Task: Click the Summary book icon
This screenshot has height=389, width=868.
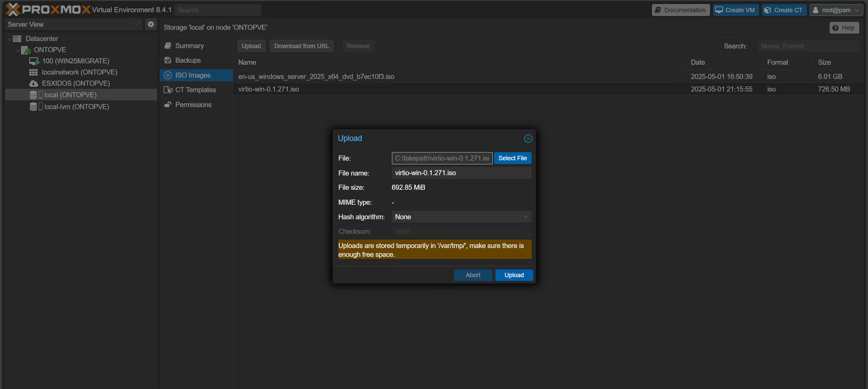Action: [x=168, y=46]
